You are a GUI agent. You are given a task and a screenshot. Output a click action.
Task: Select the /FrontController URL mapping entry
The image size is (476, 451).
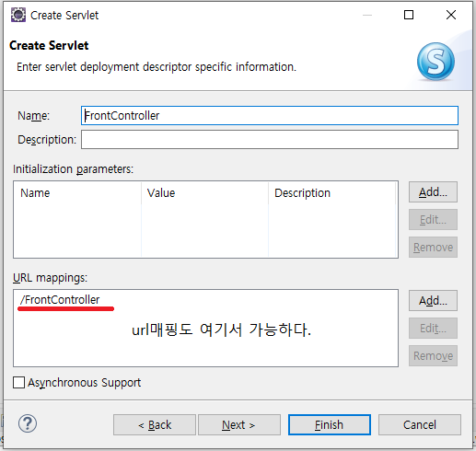60,300
